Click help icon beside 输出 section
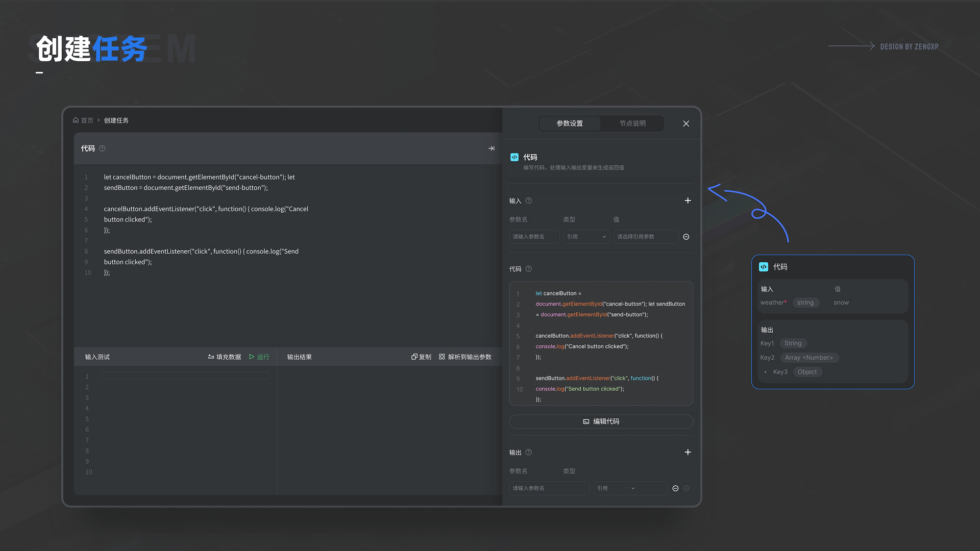Screen dimensions: 980x551 click(529, 452)
